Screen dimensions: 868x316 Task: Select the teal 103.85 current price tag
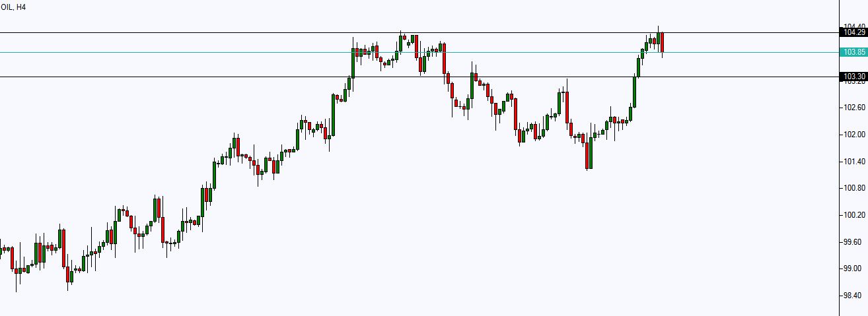(x=853, y=52)
